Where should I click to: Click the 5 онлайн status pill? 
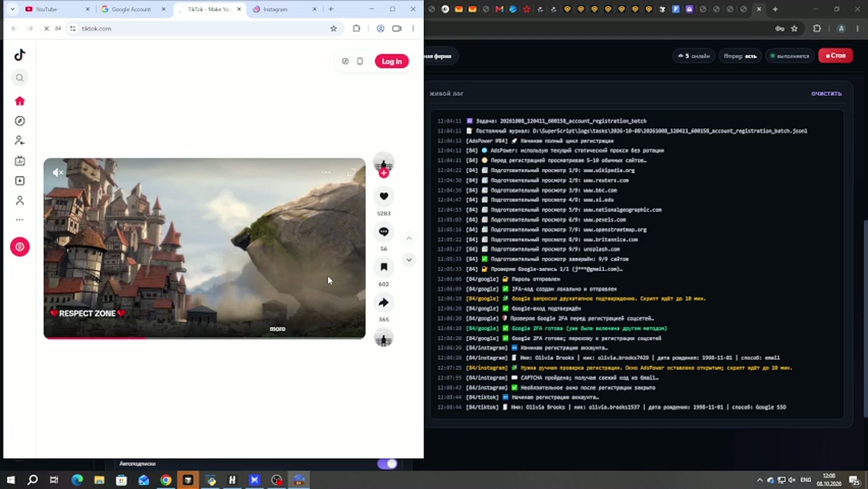pyautogui.click(x=694, y=56)
